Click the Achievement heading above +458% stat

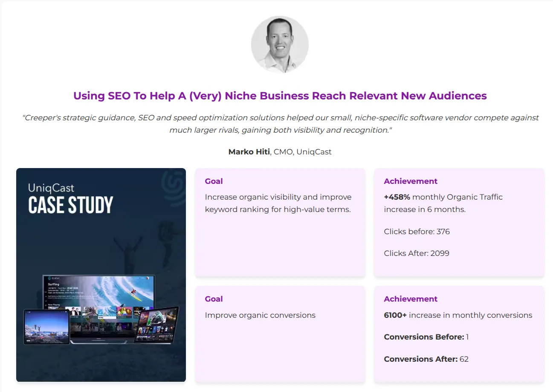411,181
